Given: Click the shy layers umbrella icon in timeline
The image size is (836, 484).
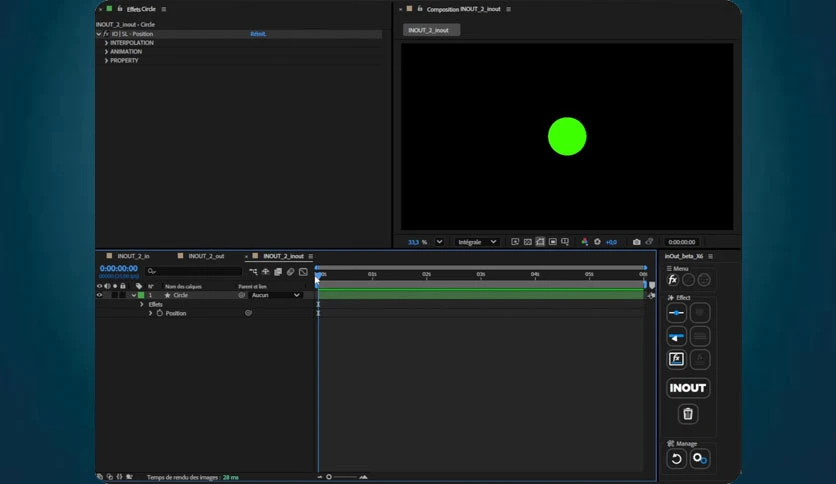Looking at the screenshot, I should tap(266, 272).
